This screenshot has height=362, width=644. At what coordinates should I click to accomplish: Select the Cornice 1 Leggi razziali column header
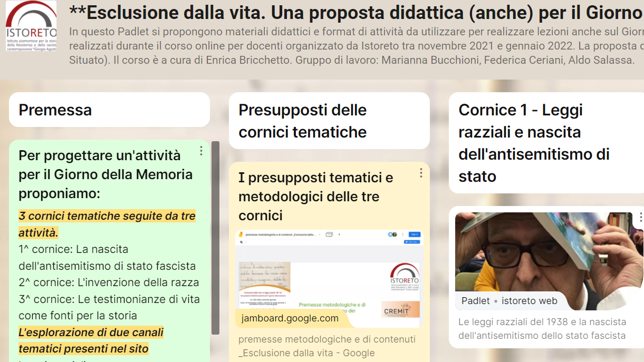(x=546, y=143)
